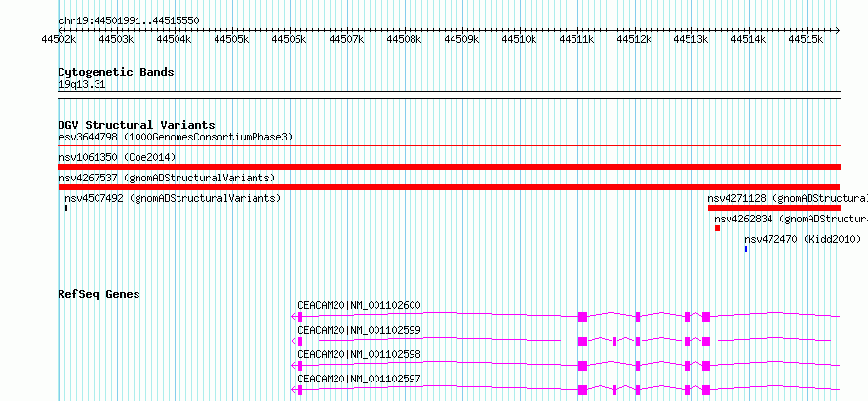This screenshot has height=401, width=868.
Task: Select NM_001102600's exon just past 44513k
Action: click(706, 317)
